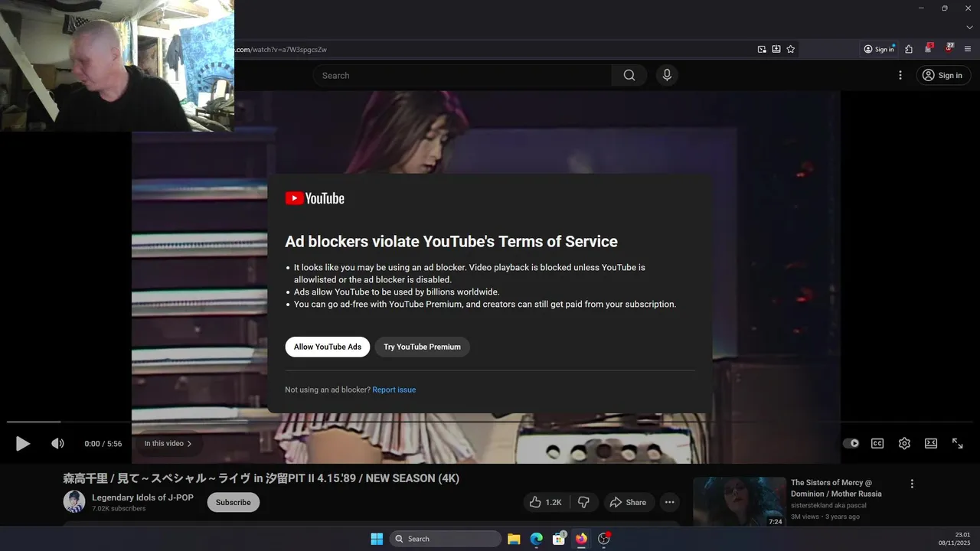This screenshot has height=551, width=980.
Task: Open YouTube settings three-dot menu in header
Action: pos(900,75)
